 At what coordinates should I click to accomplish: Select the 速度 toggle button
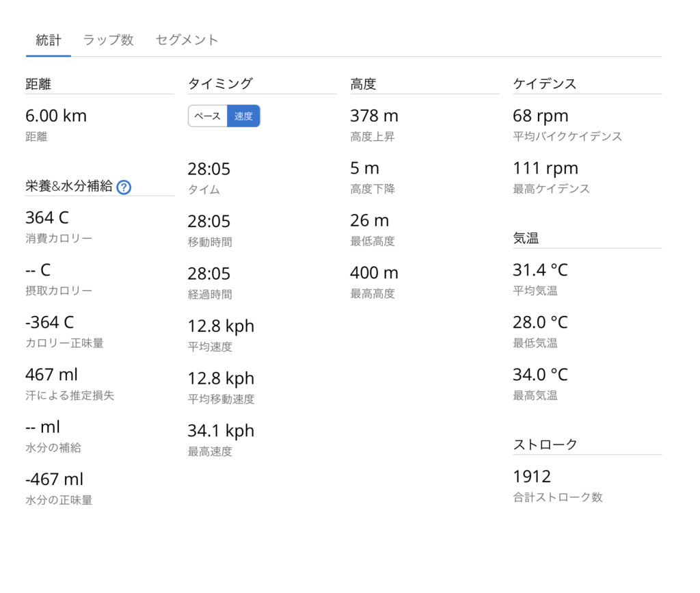[243, 116]
